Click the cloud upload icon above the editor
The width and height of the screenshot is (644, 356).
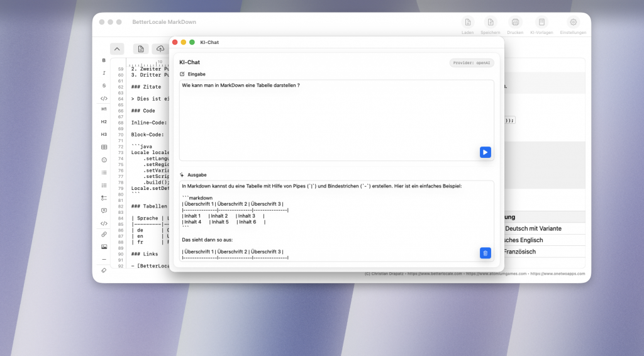(x=160, y=49)
